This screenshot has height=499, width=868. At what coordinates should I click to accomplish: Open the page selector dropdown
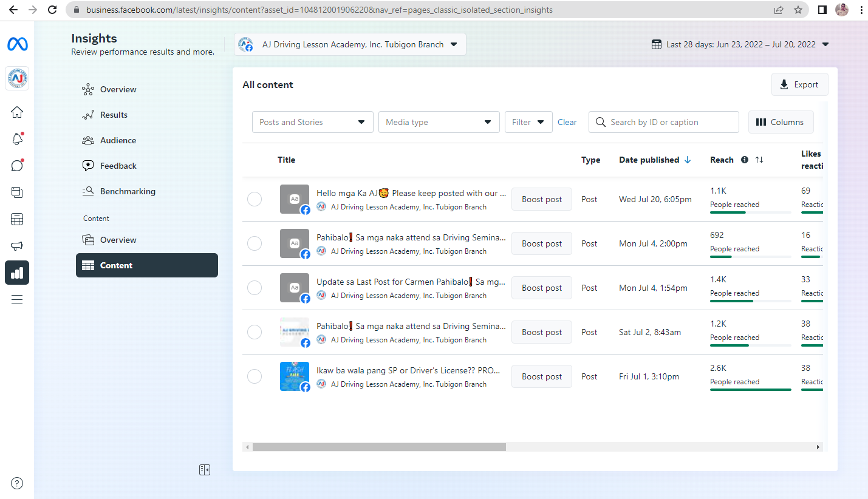350,44
